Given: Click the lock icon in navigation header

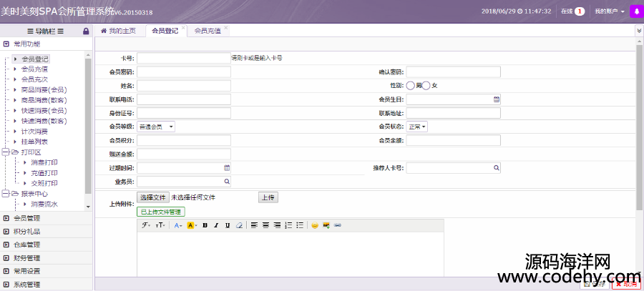Looking at the screenshot, I should [87, 31].
